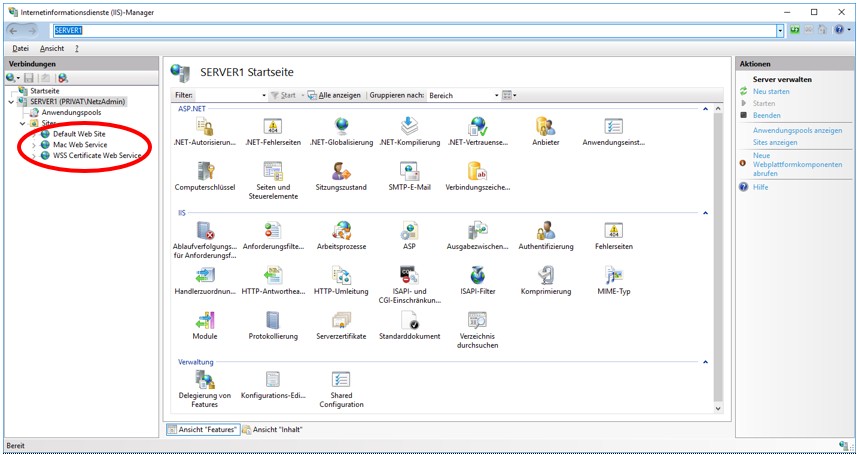Click the Anwendungspools anzeigen link
857x455 pixels.
pos(797,130)
